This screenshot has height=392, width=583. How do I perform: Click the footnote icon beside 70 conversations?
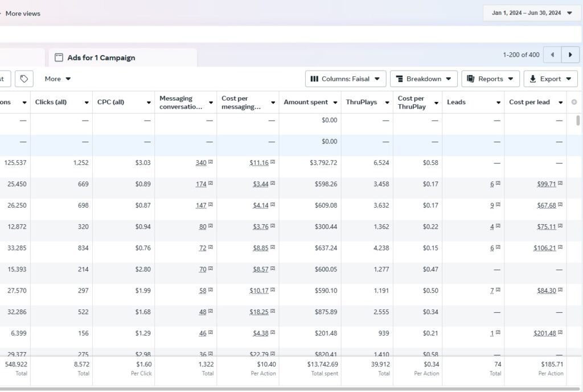pyautogui.click(x=211, y=269)
